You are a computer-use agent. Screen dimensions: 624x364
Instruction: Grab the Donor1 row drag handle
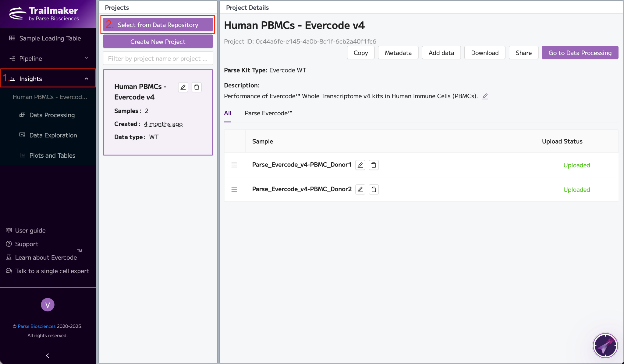tap(234, 165)
